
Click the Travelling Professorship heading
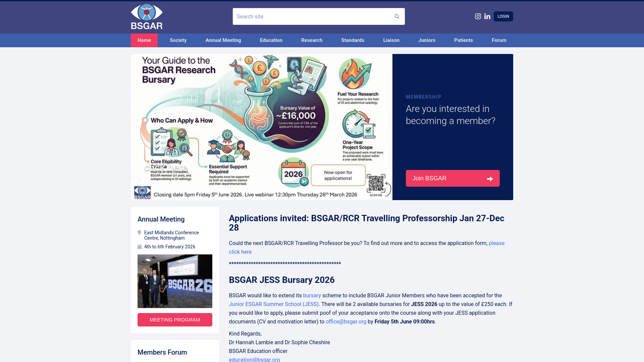click(367, 223)
